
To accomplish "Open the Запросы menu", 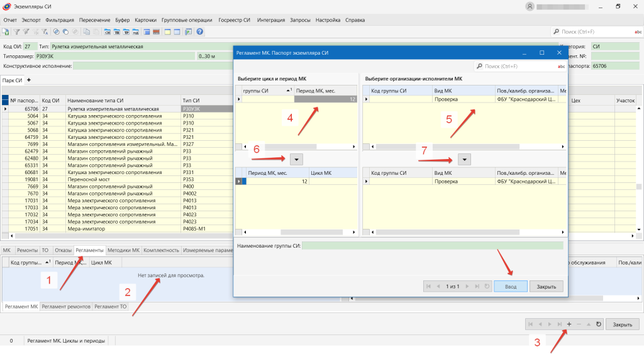I will [300, 19].
